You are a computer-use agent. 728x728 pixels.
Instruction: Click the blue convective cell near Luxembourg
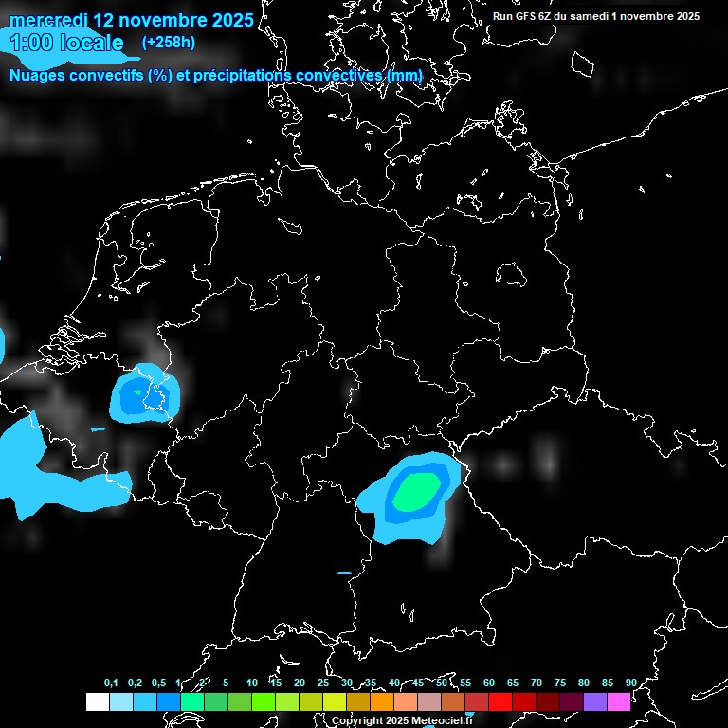click(144, 393)
